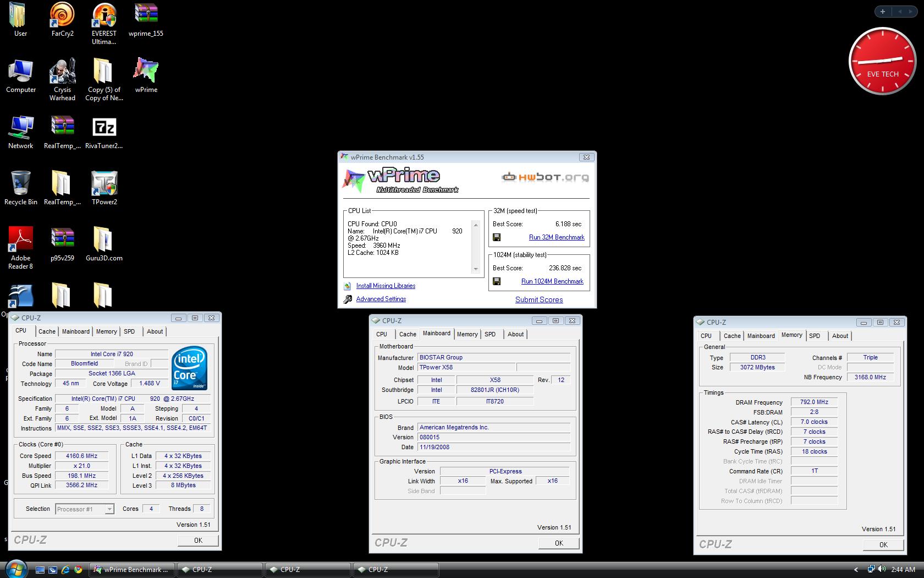The image size is (924, 578).
Task: Click the wPrime Benchmark taskbar button
Action: pyautogui.click(x=132, y=570)
